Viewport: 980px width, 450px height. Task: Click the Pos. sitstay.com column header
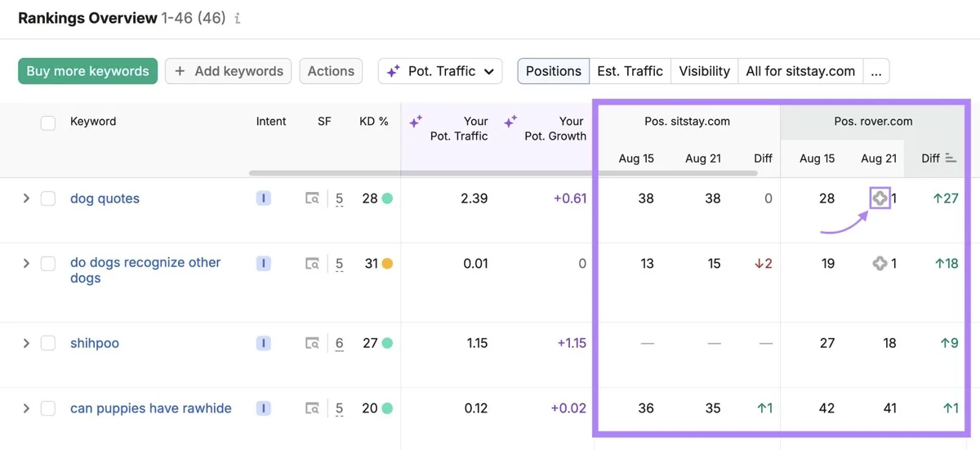pyautogui.click(x=687, y=122)
